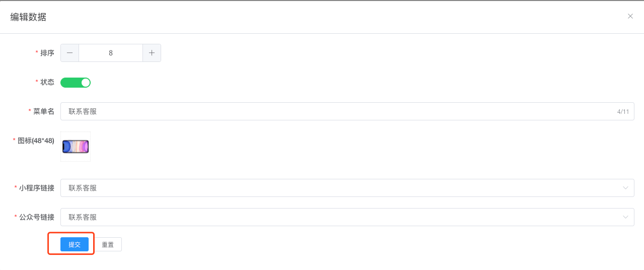This screenshot has height=270, width=644.
Task: Submit the form with the blue 提交 button
Action: coord(75,244)
